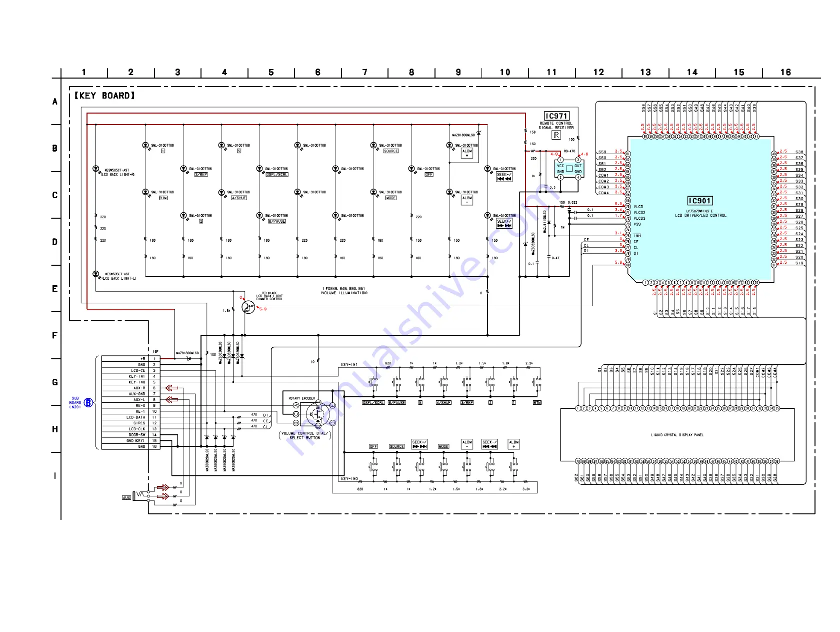Screen dimensions: 840x632
Task: Click the AUX-GND pin row in connector
Action: click(x=131, y=394)
